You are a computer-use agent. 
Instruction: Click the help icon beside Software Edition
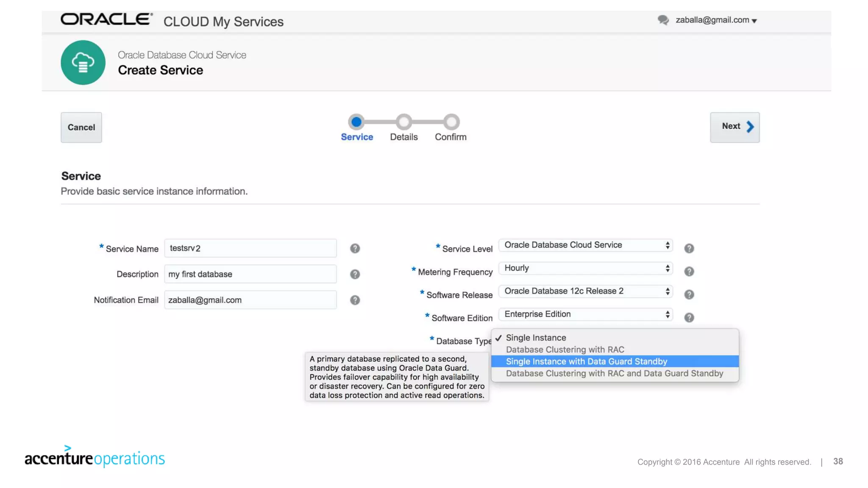(x=689, y=317)
